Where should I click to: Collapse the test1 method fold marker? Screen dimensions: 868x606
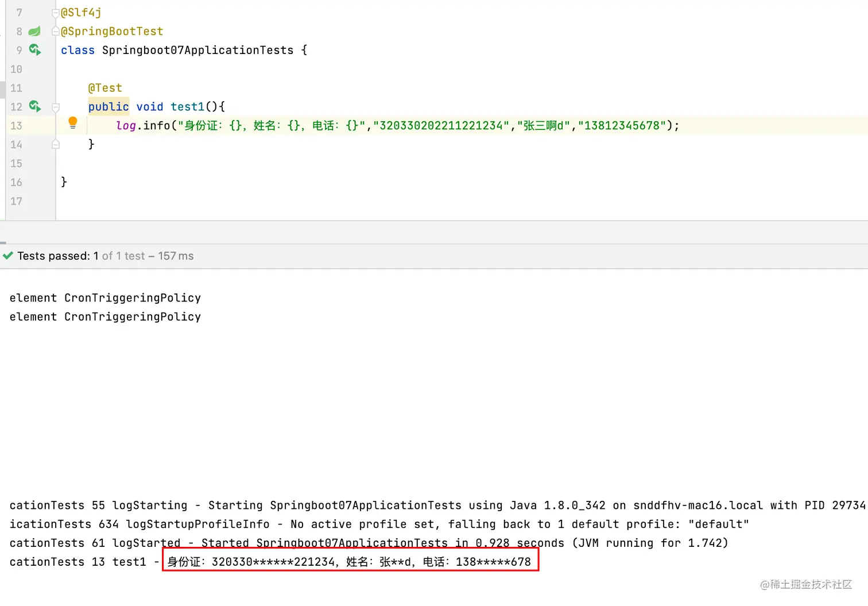(56, 107)
